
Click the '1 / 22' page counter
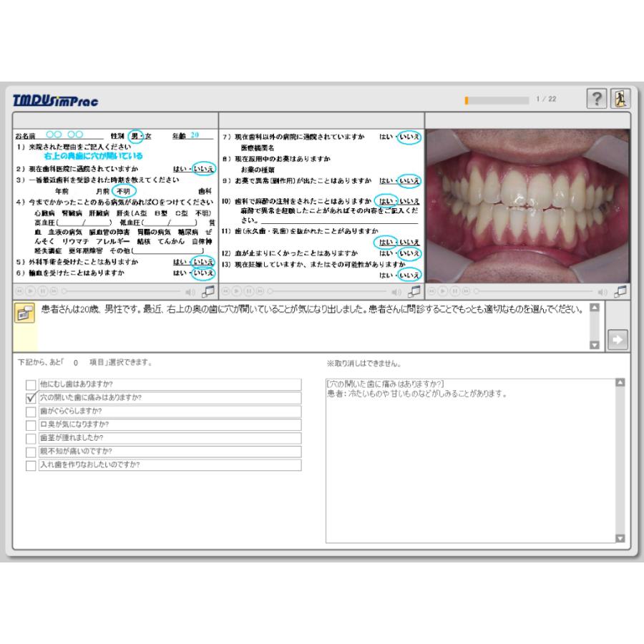click(546, 99)
